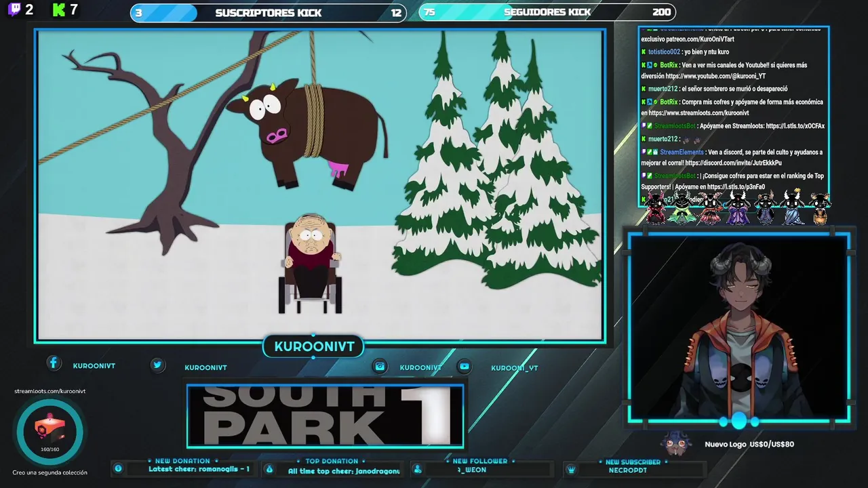This screenshot has width=868, height=488.
Task: Click the latest subscriber name NECROPDT
Action: pyautogui.click(x=628, y=470)
